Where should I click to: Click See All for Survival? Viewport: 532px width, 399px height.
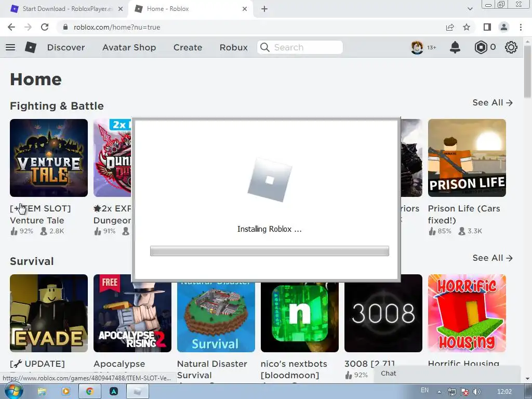pyautogui.click(x=493, y=258)
